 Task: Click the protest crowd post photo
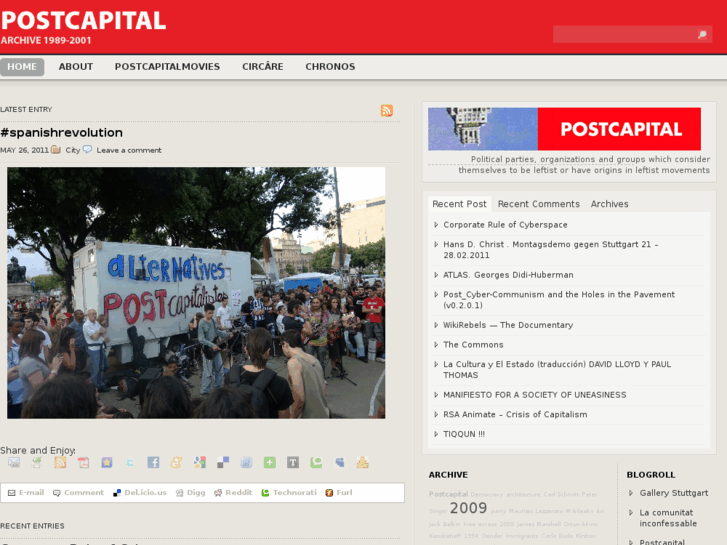pyautogui.click(x=196, y=293)
